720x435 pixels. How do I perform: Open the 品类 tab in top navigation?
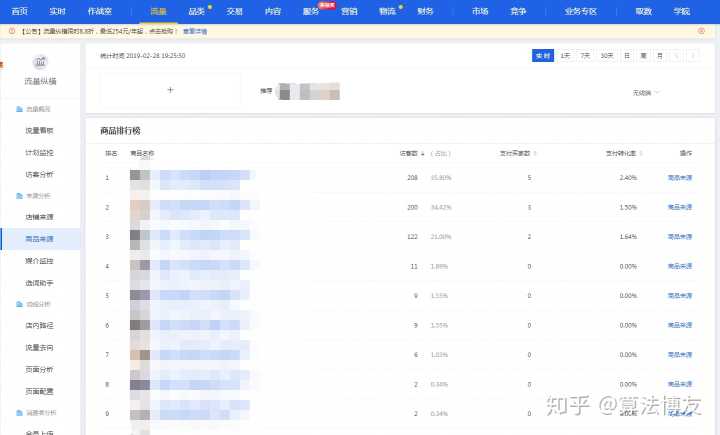(x=196, y=11)
